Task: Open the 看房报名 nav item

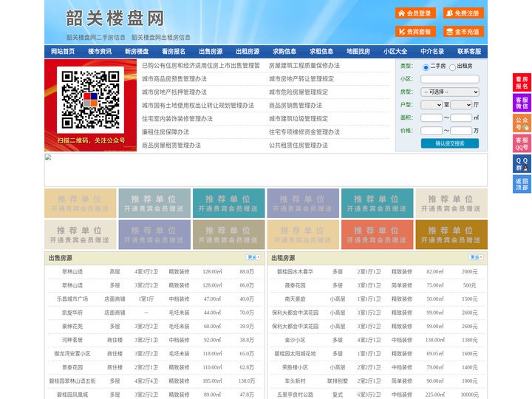Action: tap(174, 52)
